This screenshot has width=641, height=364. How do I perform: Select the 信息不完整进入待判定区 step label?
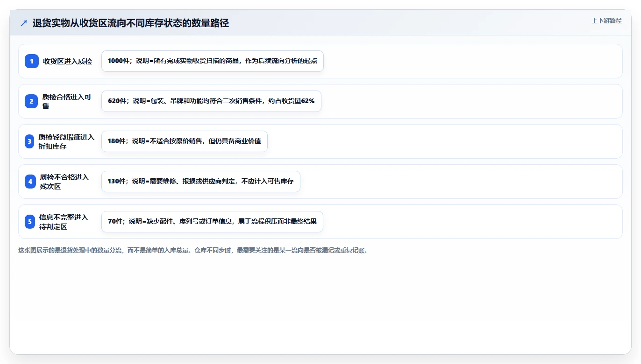[x=64, y=222]
